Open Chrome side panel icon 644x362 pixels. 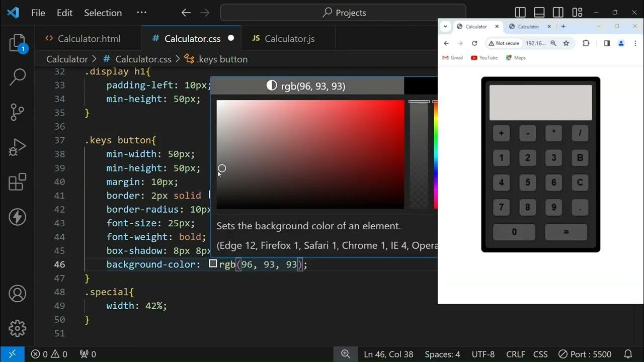click(x=607, y=43)
